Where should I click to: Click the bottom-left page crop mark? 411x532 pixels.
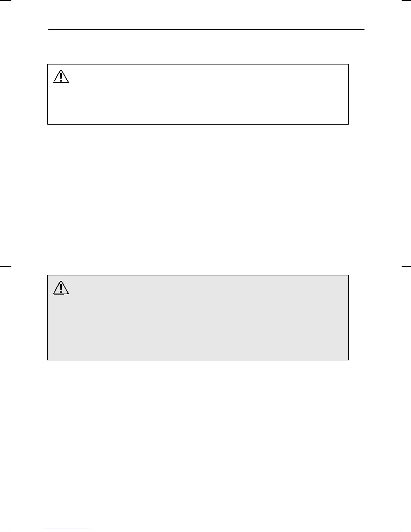pyautogui.click(x=6, y=531)
